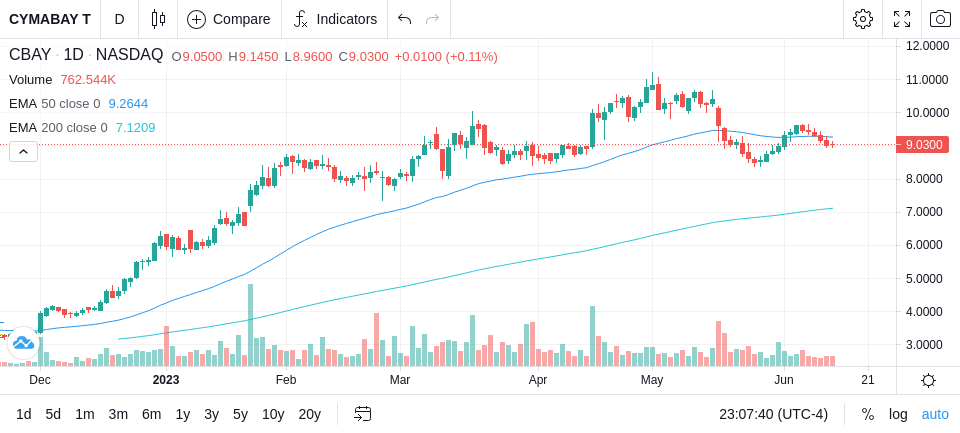Click the May label on time axis
960x433 pixels.
(x=652, y=380)
